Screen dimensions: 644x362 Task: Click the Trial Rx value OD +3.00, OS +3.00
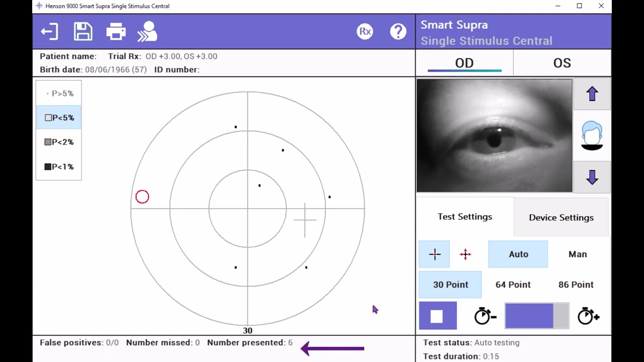tap(181, 56)
